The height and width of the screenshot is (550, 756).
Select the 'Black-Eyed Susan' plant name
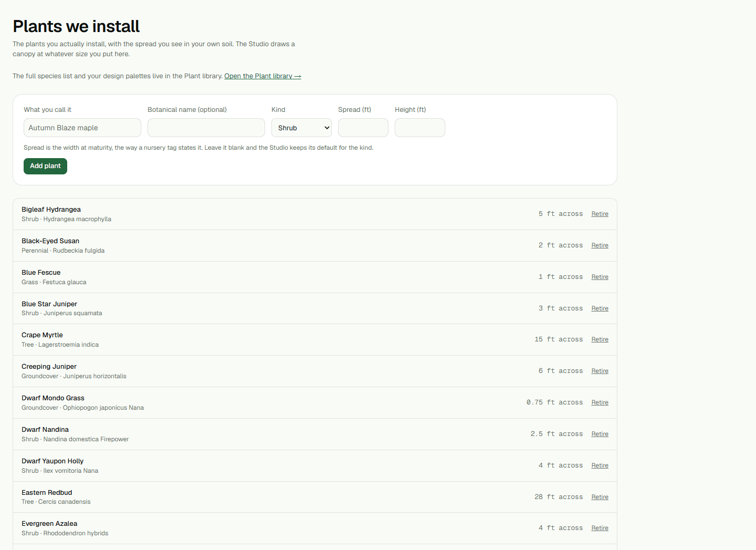[50, 241]
